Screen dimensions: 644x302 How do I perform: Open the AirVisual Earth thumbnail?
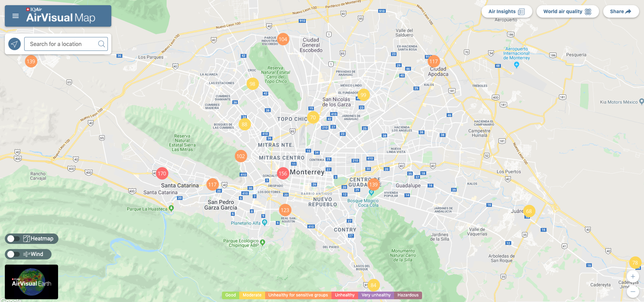[x=31, y=282]
